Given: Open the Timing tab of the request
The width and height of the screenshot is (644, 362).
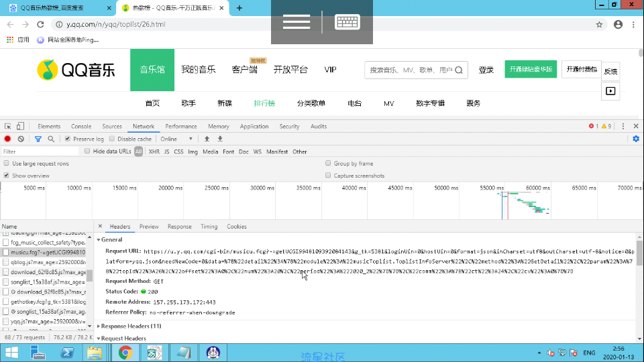Looking at the screenshot, I should point(209,227).
